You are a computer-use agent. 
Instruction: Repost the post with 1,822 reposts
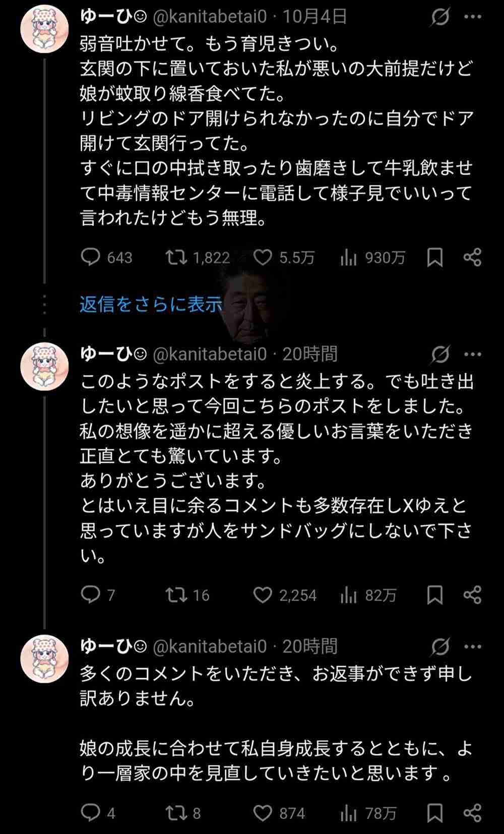[176, 258]
